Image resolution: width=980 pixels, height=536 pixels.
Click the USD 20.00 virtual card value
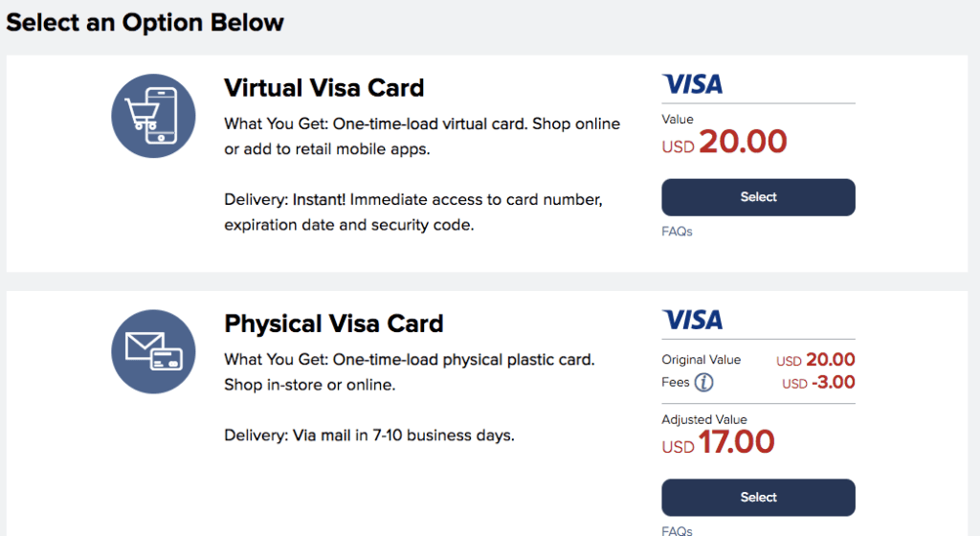tap(724, 142)
